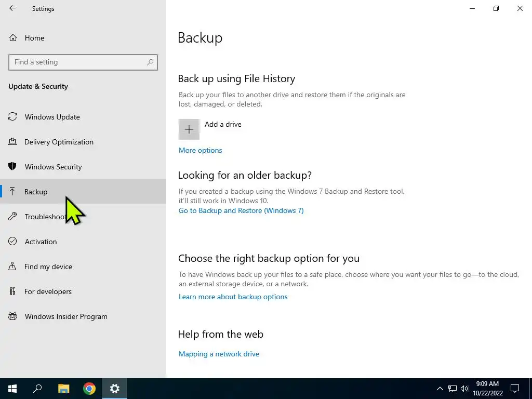Screen dimensions: 532x399
Task: Restore down the Settings window
Action: (x=496, y=8)
